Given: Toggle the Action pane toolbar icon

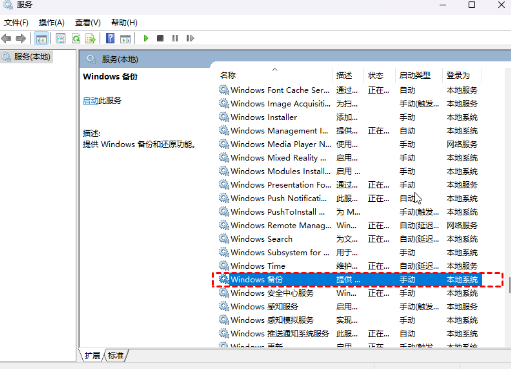Looking at the screenshot, I should coord(125,39).
